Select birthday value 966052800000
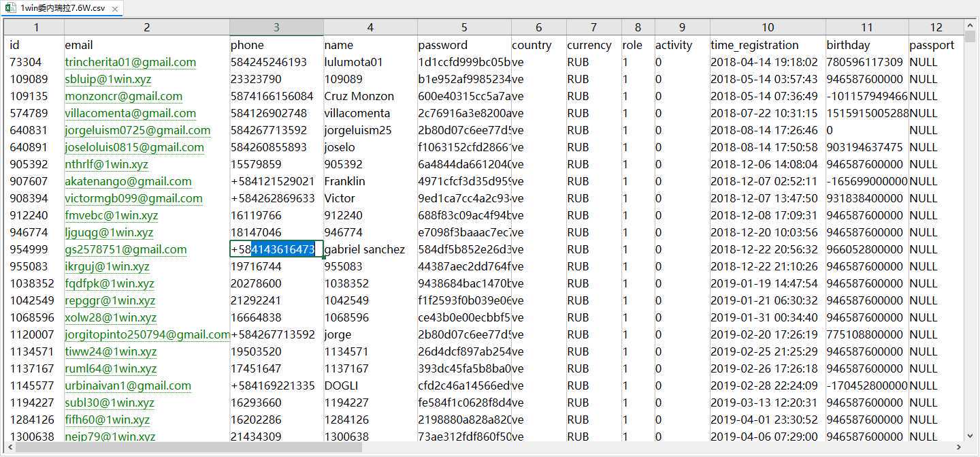 tap(867, 249)
